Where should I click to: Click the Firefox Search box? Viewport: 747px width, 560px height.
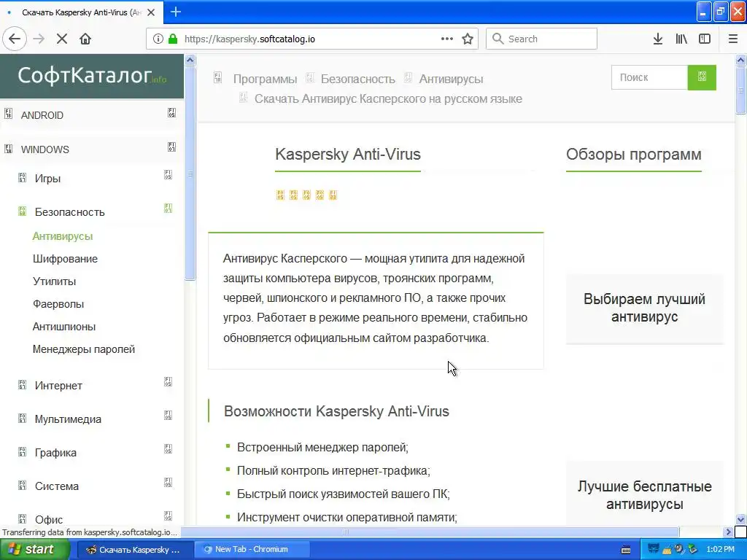coord(541,39)
